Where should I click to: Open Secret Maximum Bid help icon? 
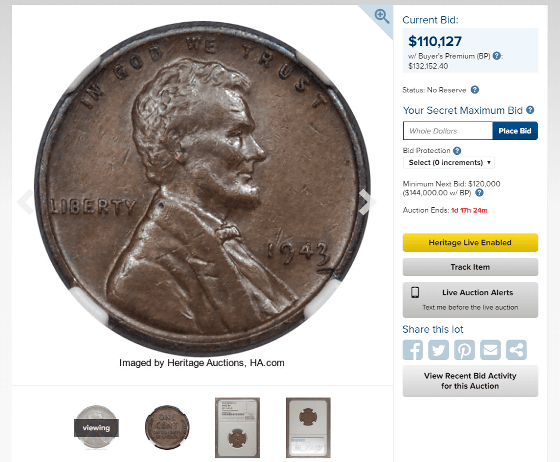coord(530,110)
